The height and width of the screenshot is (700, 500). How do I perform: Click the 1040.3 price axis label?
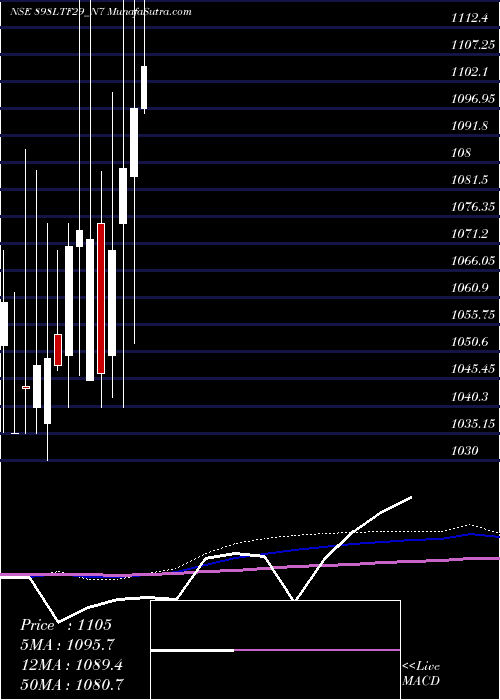(469, 396)
